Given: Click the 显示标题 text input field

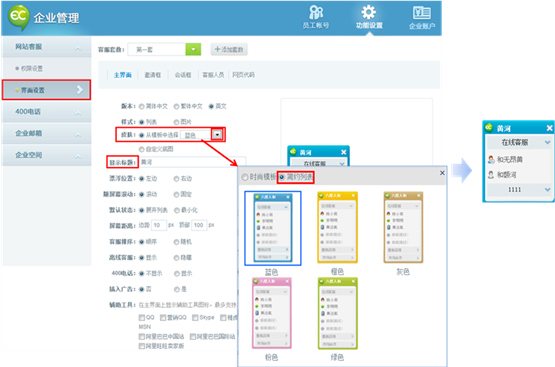Looking at the screenshot, I should tap(192, 162).
